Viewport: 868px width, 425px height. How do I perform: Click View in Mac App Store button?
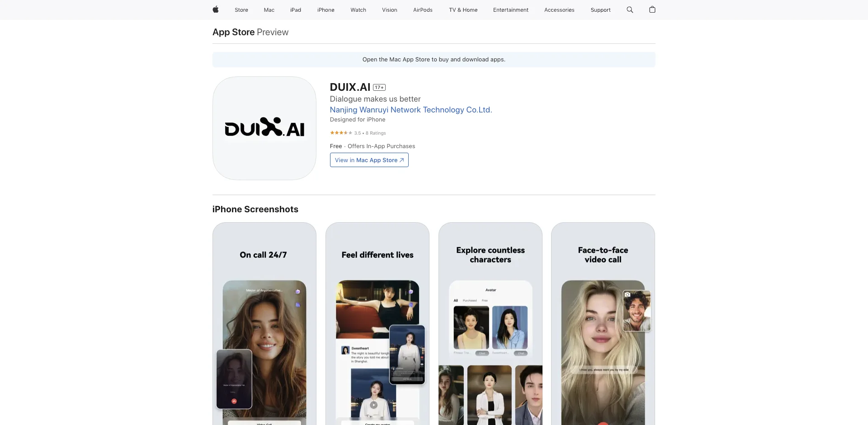coord(369,160)
